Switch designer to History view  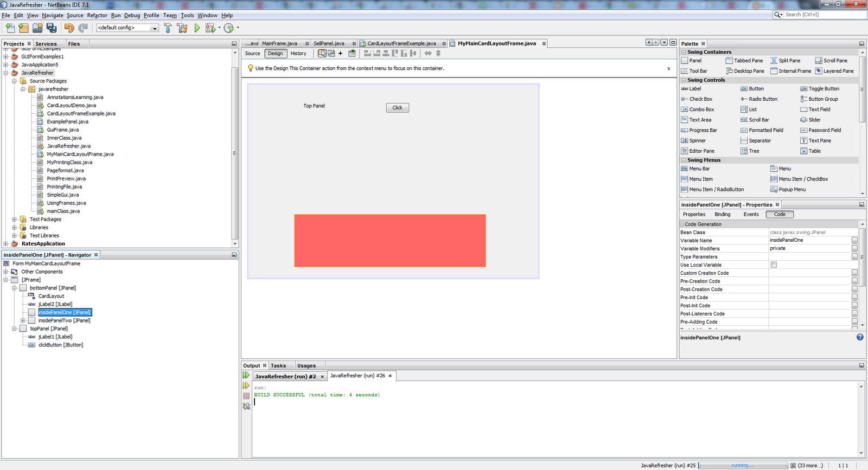coord(298,54)
